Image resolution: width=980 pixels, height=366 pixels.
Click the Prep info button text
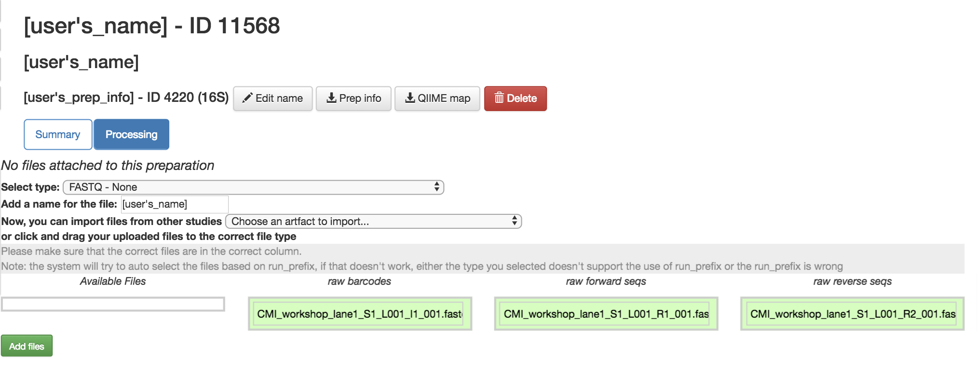pyautogui.click(x=360, y=99)
